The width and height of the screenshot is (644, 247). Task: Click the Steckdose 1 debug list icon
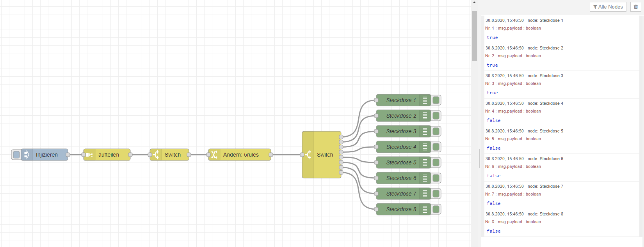425,100
